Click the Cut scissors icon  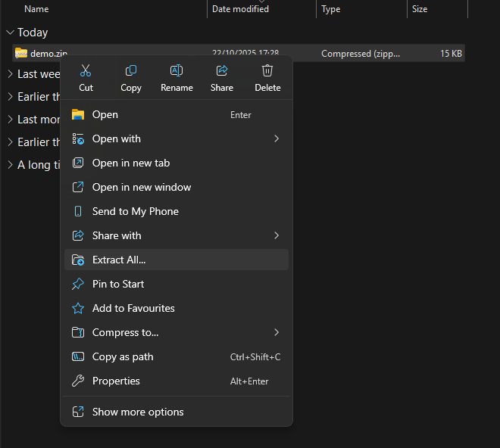click(86, 71)
